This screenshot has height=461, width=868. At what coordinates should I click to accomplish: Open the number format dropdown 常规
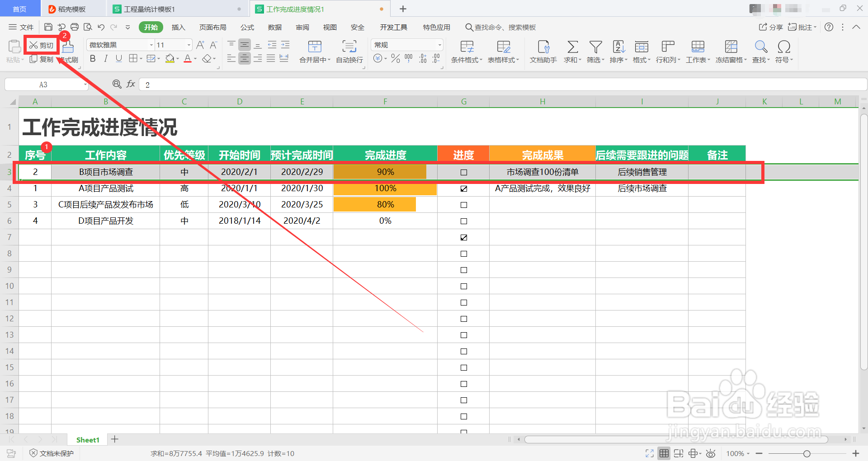(439, 45)
